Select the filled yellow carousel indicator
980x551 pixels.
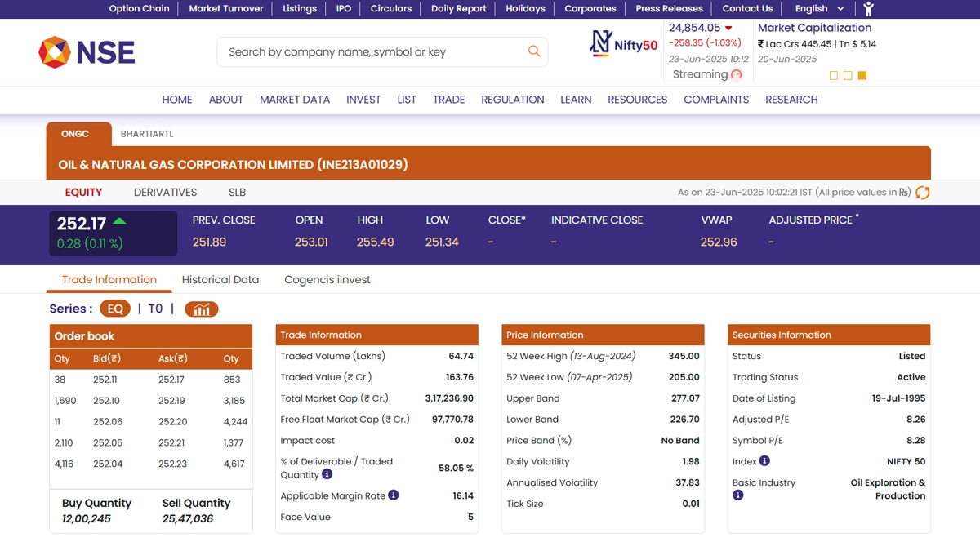click(862, 75)
